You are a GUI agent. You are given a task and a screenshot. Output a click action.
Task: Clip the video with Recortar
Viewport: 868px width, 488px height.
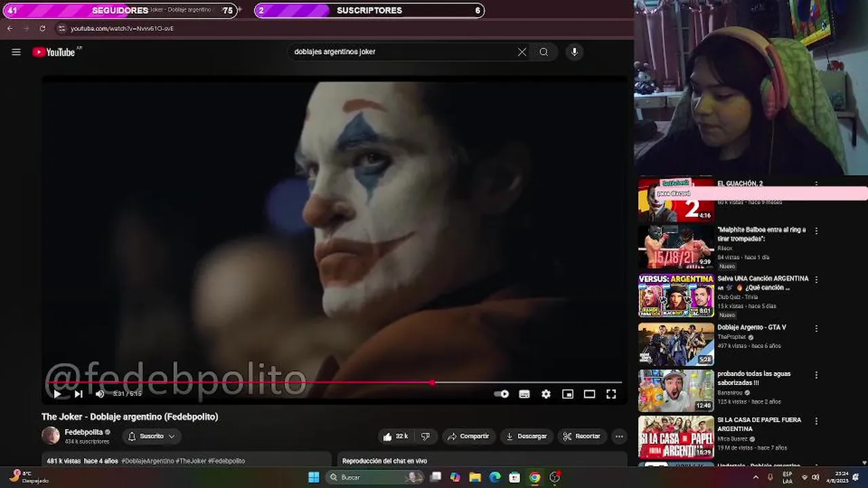[582, 436]
